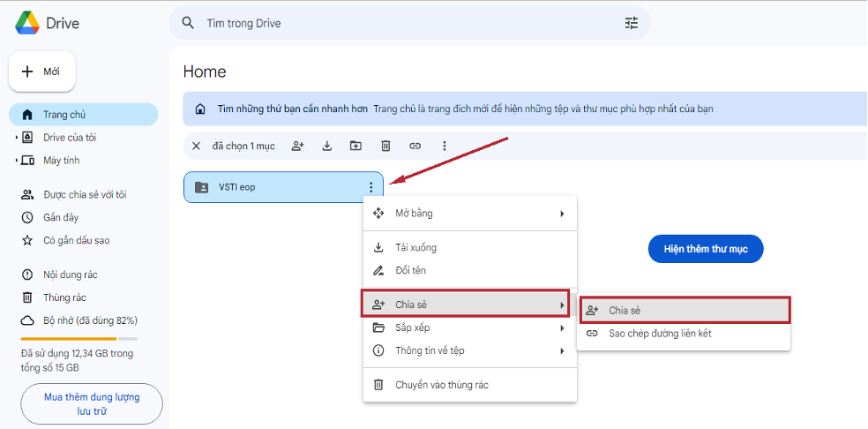Clear the current selection with X
The height and width of the screenshot is (429, 868).
[196, 146]
